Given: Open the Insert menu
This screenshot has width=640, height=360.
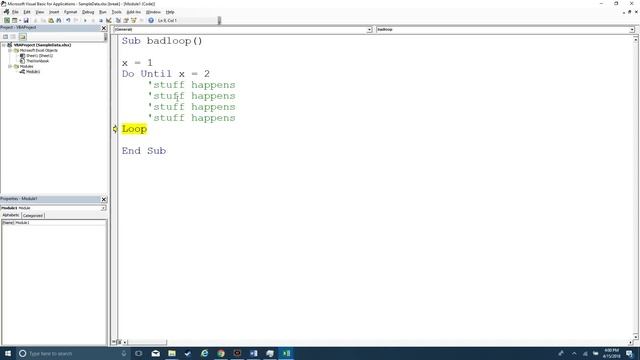Looking at the screenshot, I should point(54,12).
